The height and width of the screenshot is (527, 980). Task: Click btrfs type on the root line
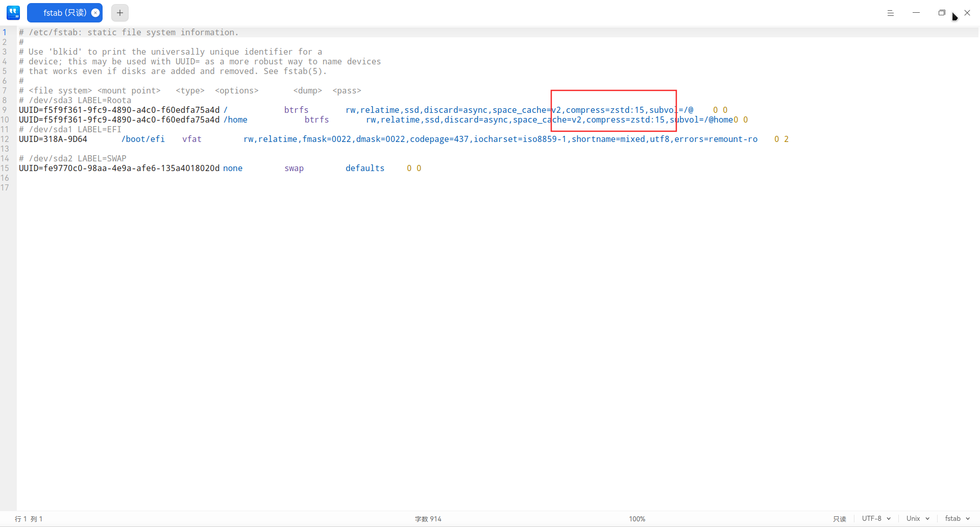297,110
